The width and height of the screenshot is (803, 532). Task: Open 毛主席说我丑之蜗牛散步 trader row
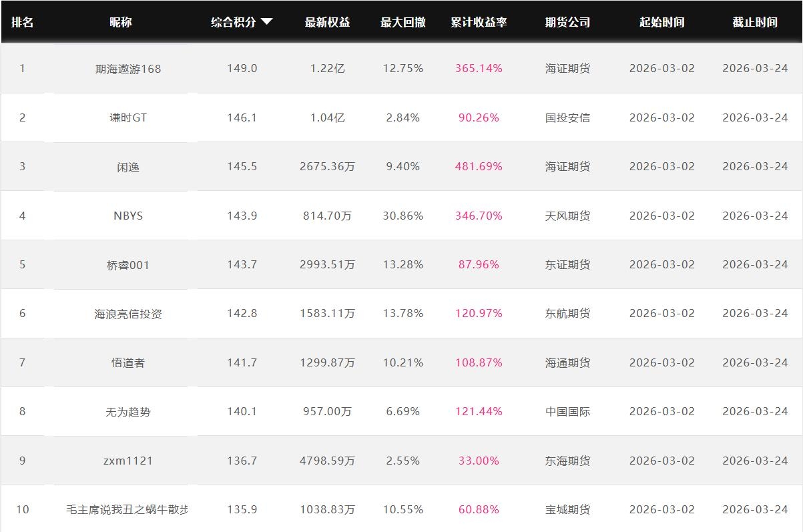(x=127, y=509)
